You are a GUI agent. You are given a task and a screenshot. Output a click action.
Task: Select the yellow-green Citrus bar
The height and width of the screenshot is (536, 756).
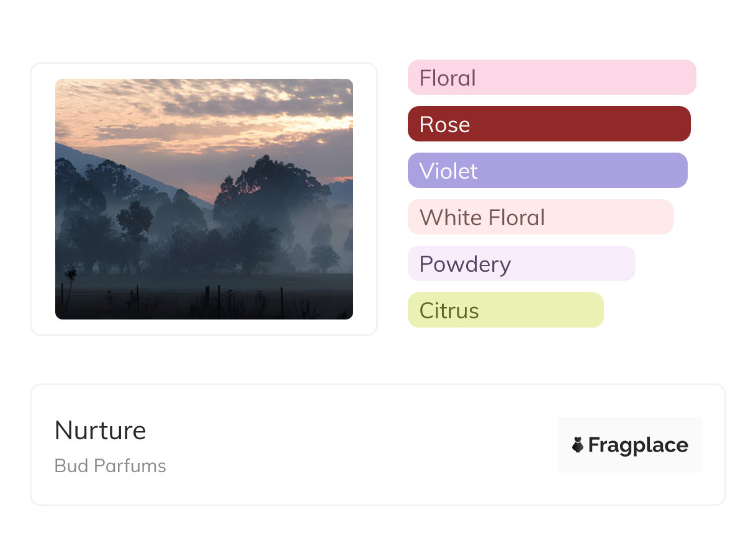point(505,310)
